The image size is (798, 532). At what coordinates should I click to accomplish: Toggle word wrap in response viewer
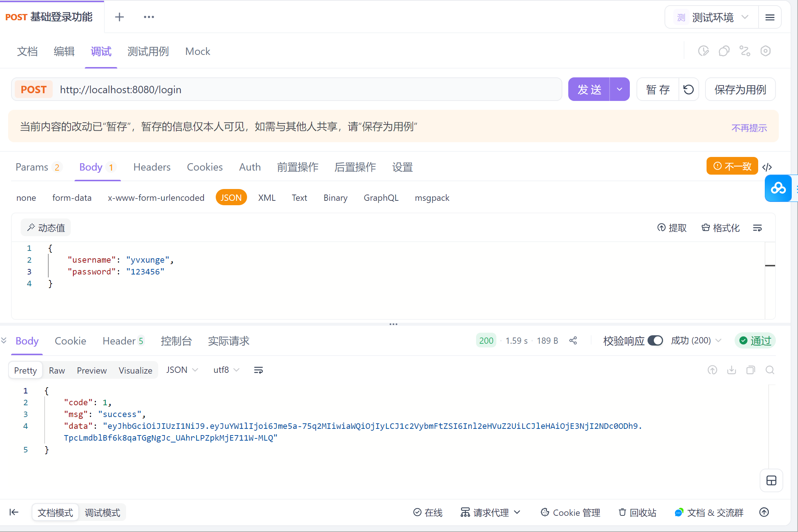tap(259, 370)
